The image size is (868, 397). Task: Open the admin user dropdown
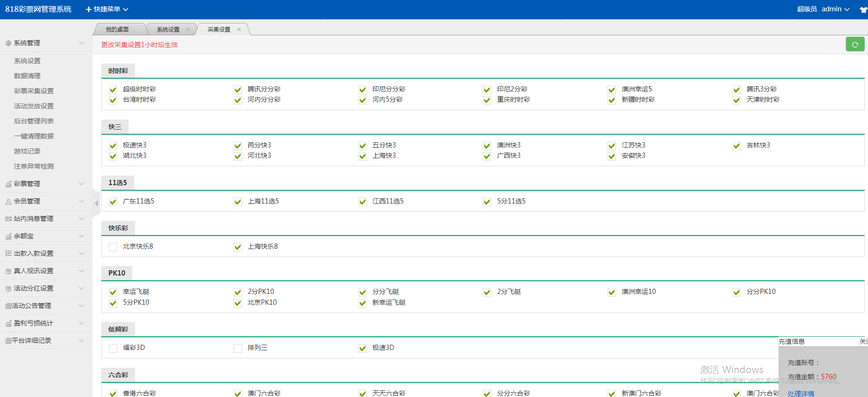(x=835, y=9)
